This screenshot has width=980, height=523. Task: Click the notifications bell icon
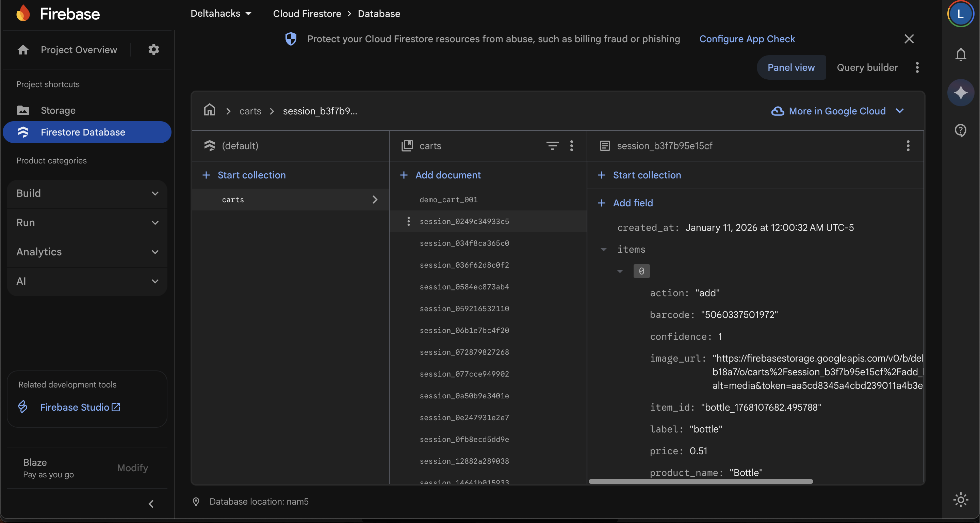coord(960,54)
